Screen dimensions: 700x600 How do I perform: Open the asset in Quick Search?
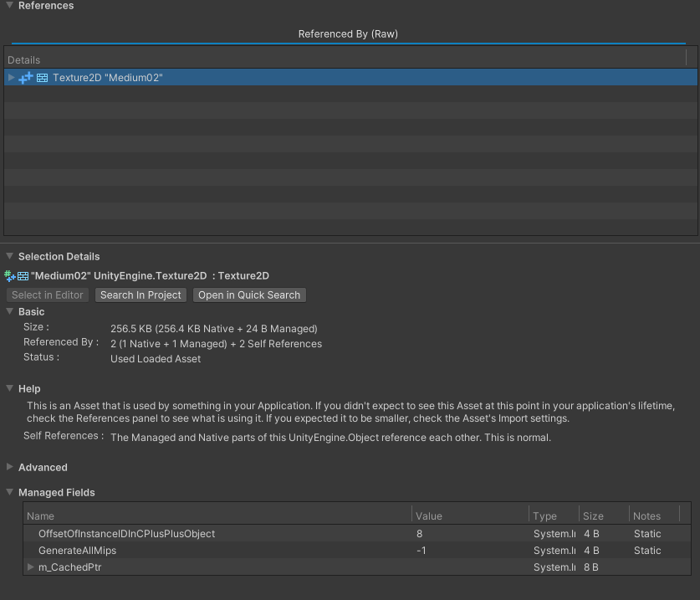tap(248, 295)
